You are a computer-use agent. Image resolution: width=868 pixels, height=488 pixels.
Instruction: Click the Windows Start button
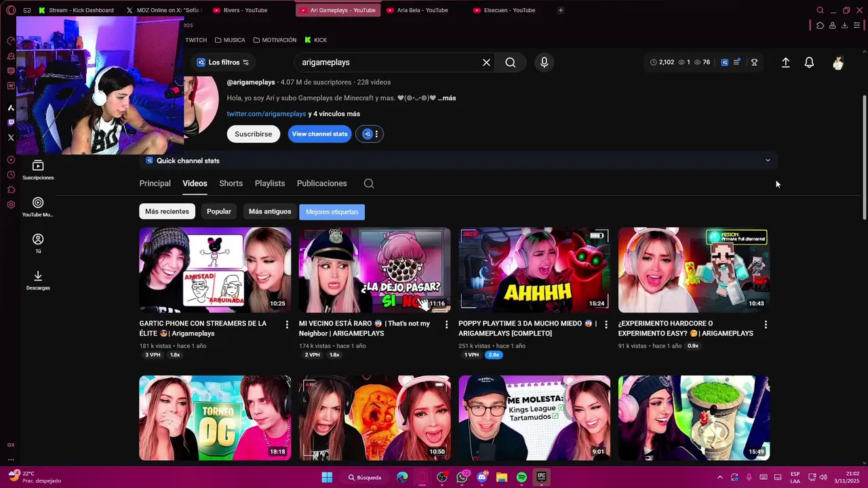click(327, 477)
